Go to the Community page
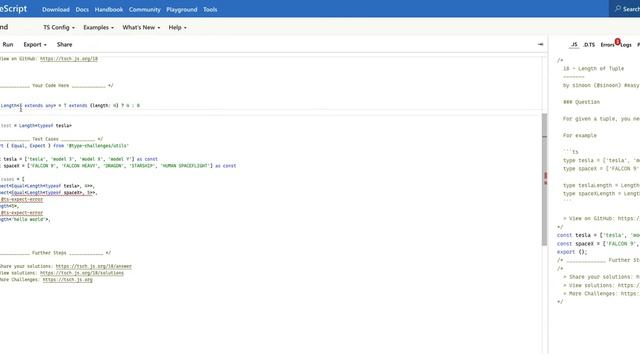The image size is (640, 360). click(144, 9)
